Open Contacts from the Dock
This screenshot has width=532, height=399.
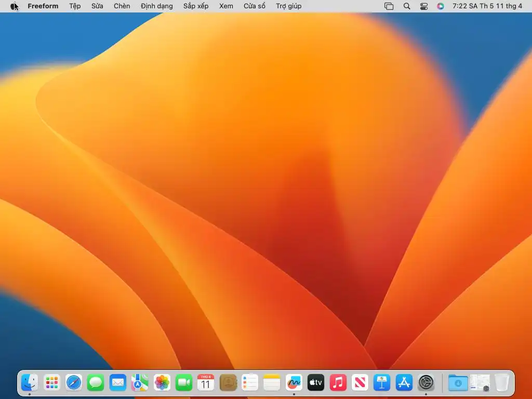(228, 383)
